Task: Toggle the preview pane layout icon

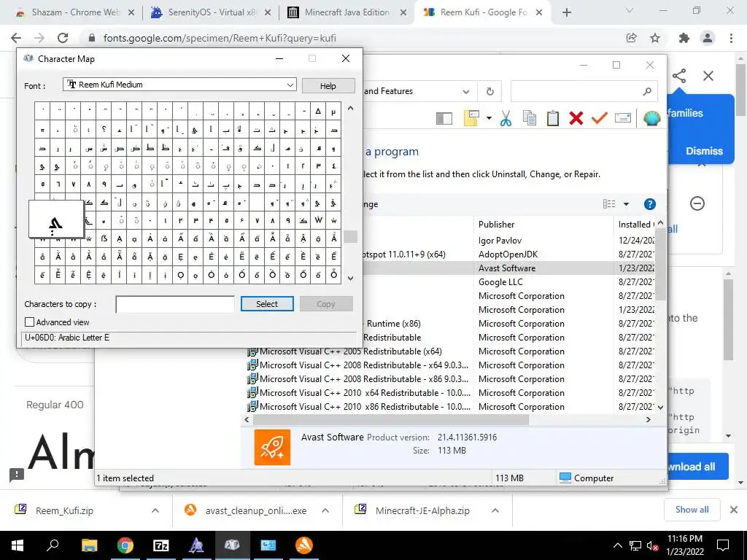Action: [444, 119]
